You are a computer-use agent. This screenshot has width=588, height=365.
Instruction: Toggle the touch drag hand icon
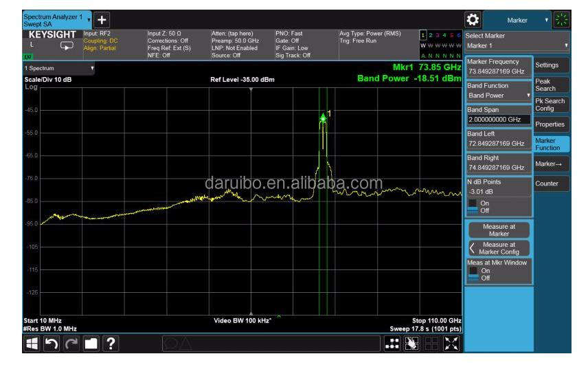(411, 344)
